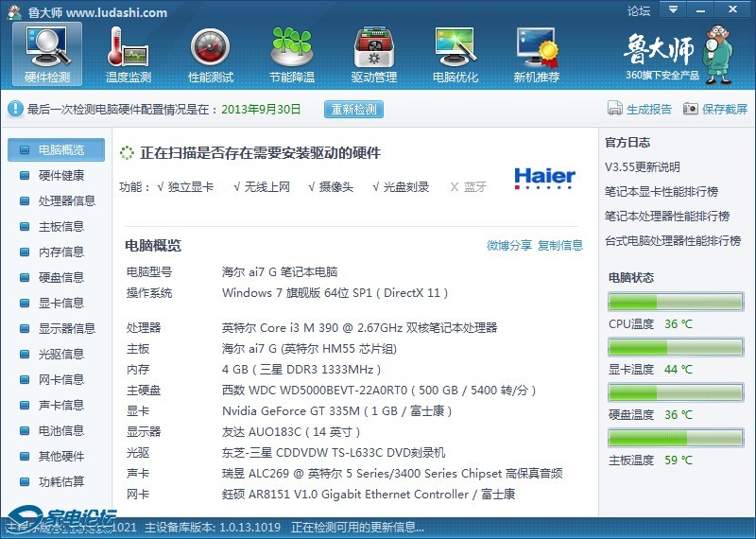Click the 性能测试 performance test gauge icon
Screen dimensions: 756x539
[x=210, y=53]
